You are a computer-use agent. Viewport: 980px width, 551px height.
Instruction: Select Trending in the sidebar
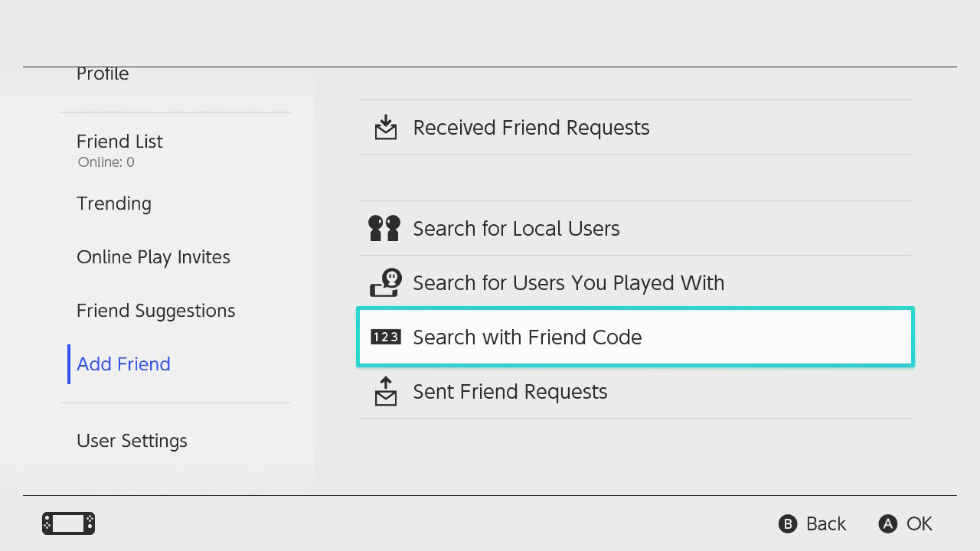pos(114,204)
